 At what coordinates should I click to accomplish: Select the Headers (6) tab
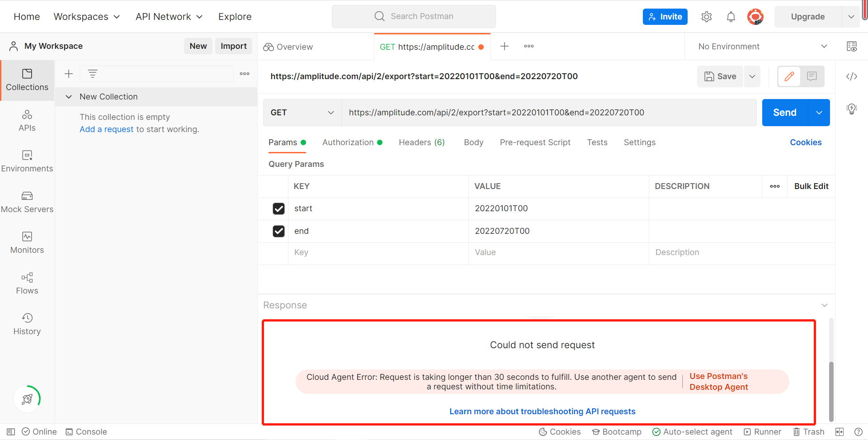pos(422,142)
